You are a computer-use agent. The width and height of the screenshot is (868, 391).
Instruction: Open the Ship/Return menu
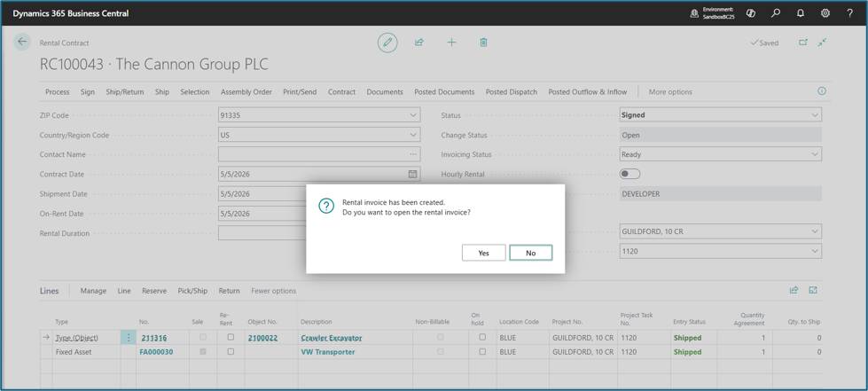[x=124, y=92]
